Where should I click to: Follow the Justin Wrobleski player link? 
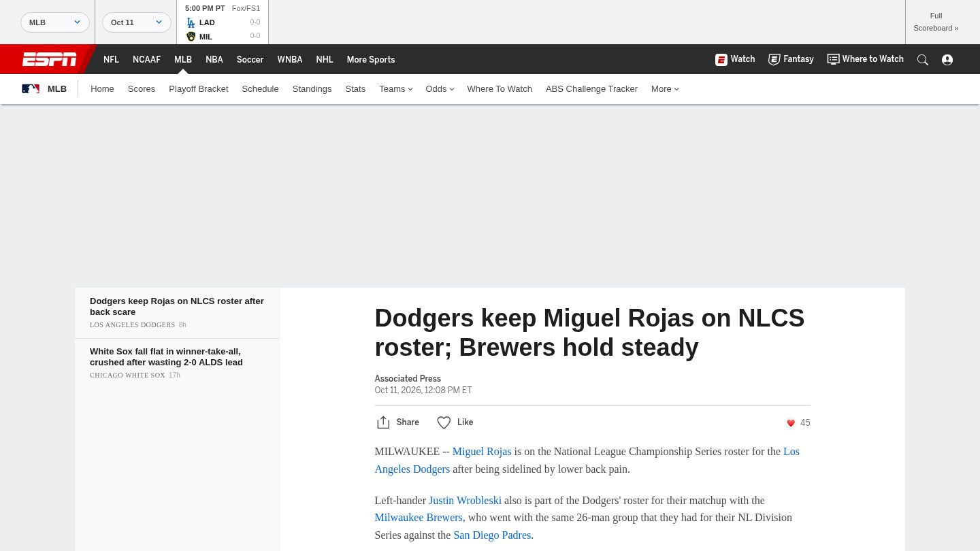(x=465, y=501)
